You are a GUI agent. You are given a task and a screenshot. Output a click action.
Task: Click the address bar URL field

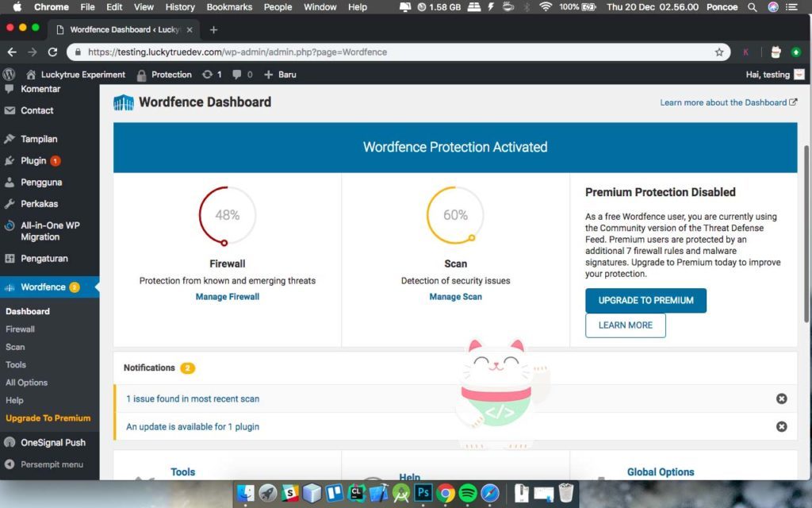tap(399, 52)
